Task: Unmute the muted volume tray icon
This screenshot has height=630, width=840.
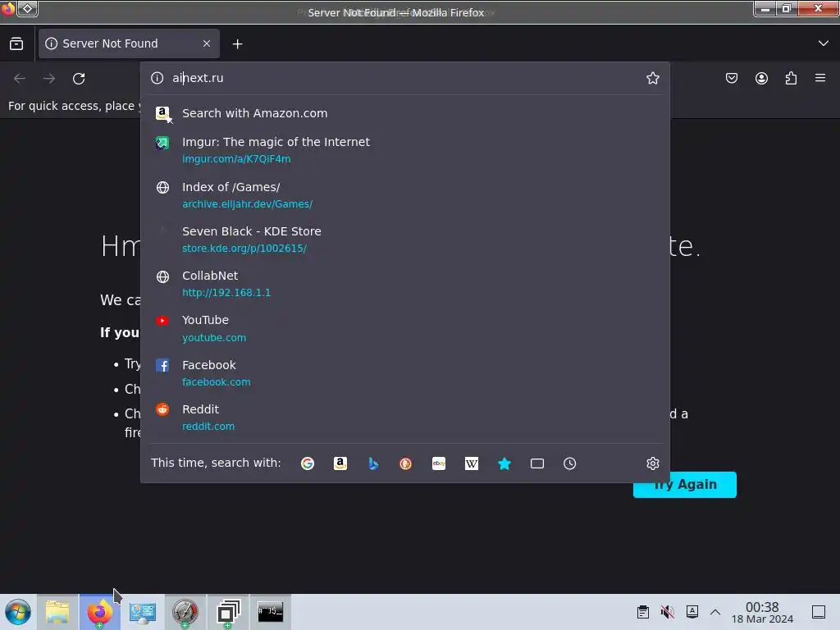Action: [x=668, y=612]
